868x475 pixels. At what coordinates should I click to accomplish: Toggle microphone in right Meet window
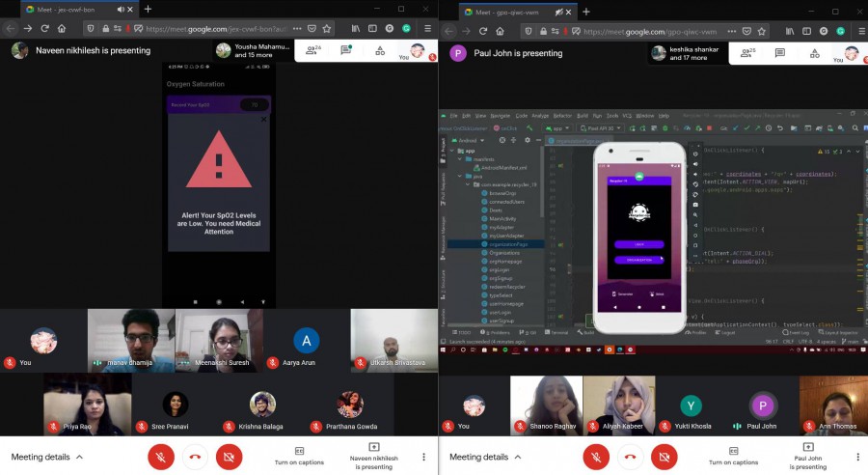pos(596,457)
